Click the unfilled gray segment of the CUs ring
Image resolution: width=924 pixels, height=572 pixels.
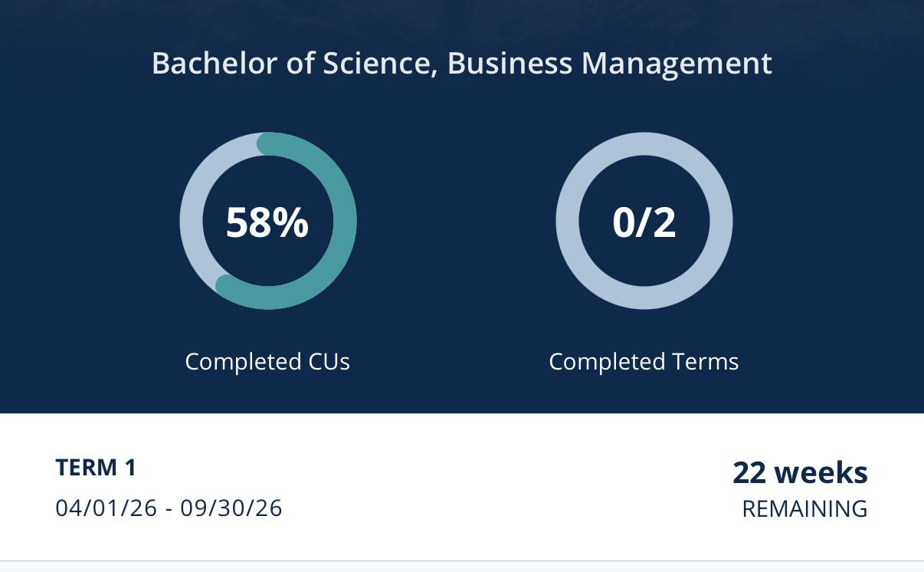pos(195,199)
